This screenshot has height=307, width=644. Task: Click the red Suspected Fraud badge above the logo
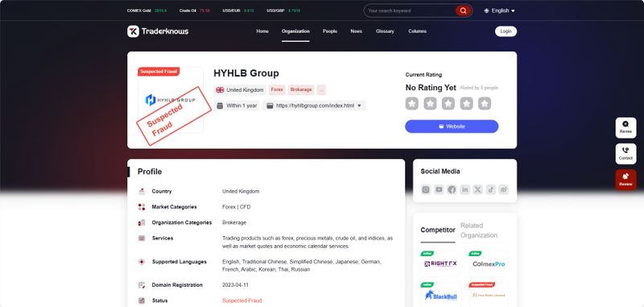[x=159, y=72]
